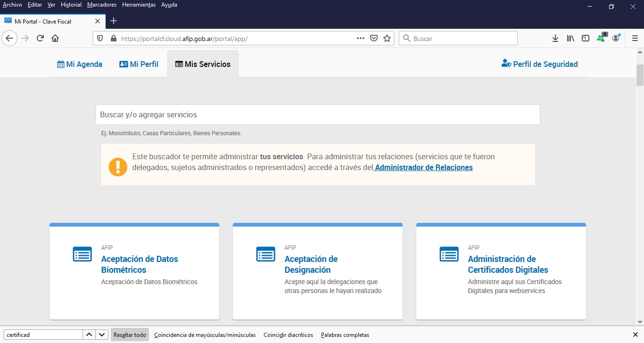
Task: Toggle the sidebar view icon
Action: coord(586,39)
